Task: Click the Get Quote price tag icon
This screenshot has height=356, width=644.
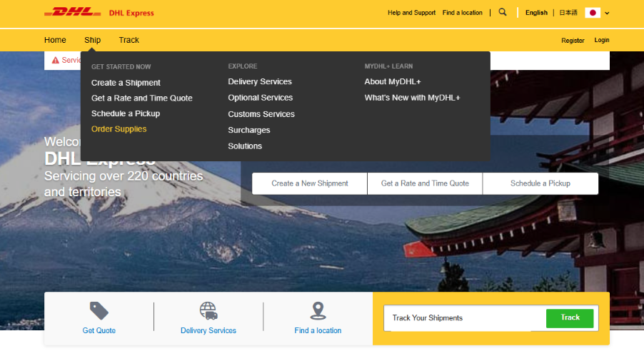Action: (99, 311)
